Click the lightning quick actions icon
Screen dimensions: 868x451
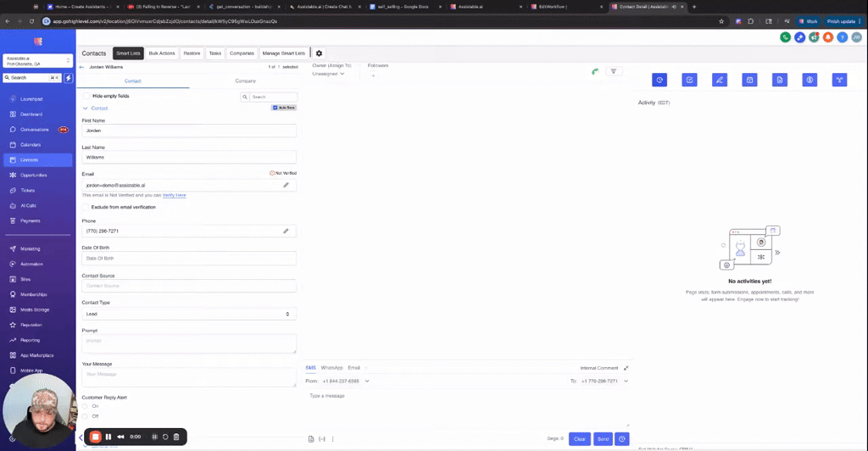coord(68,78)
